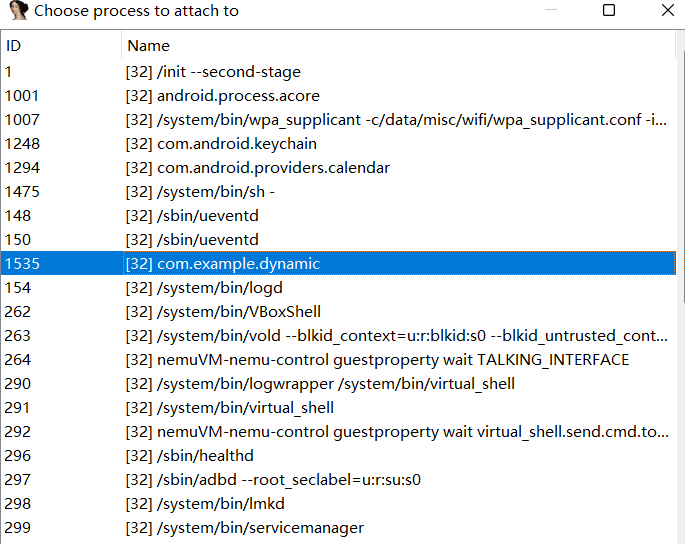Select /system/bin/sh - process
The height and width of the screenshot is (544, 685).
pyautogui.click(x=338, y=192)
